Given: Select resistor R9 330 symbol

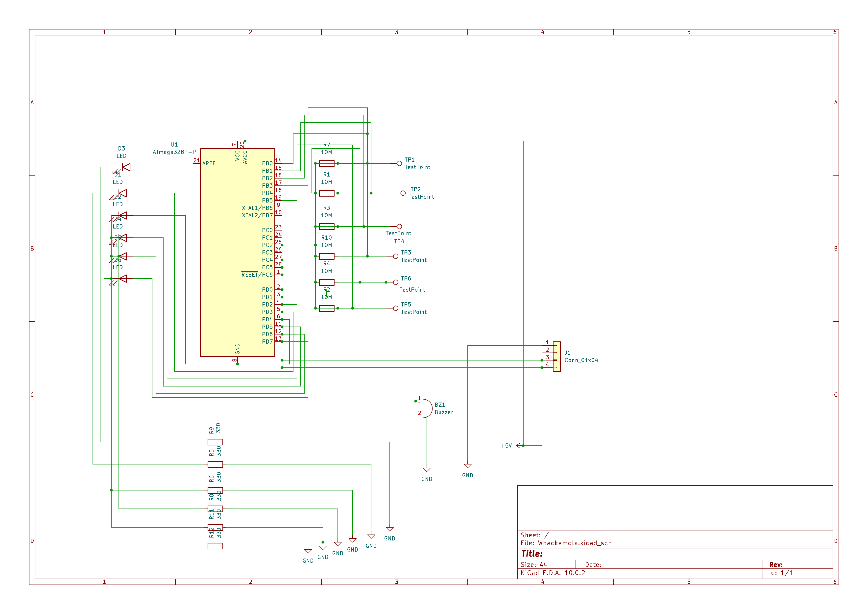Looking at the screenshot, I should 215,442.
